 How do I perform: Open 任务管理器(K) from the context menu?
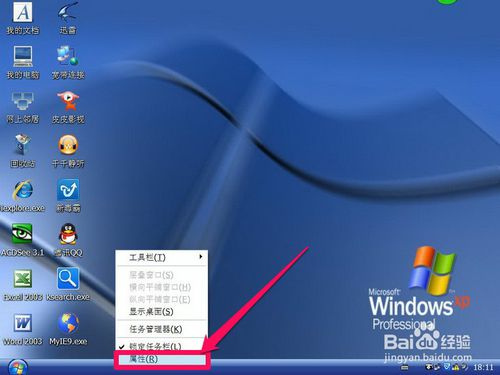pyautogui.click(x=162, y=329)
